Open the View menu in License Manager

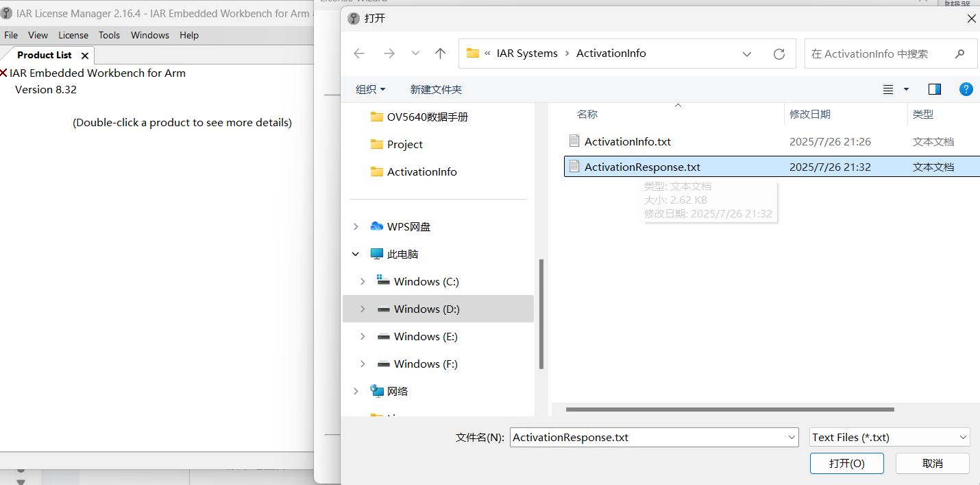click(38, 35)
